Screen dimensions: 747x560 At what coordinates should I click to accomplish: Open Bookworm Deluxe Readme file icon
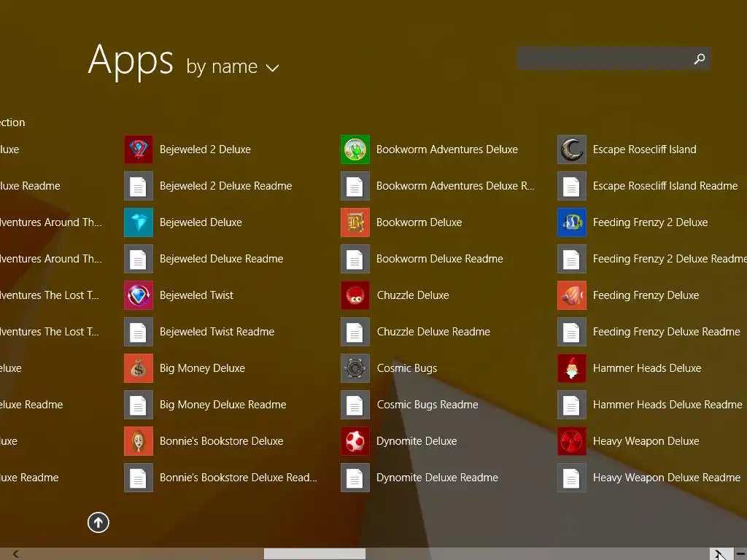(355, 259)
